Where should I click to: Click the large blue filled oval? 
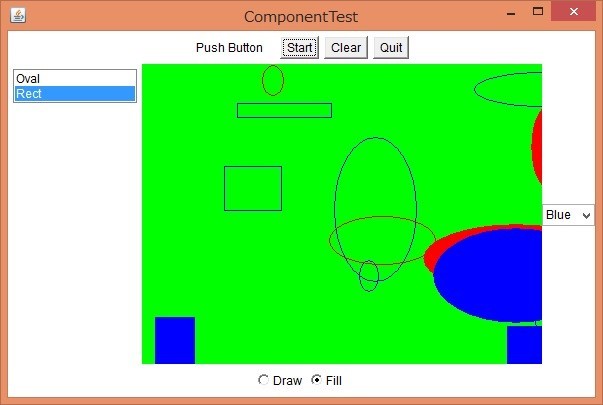point(488,275)
